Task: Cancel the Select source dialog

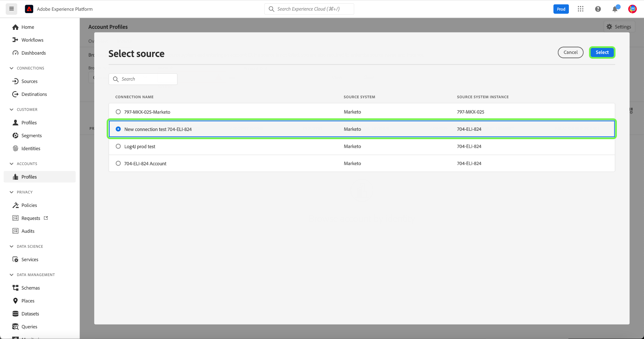Action: (571, 52)
